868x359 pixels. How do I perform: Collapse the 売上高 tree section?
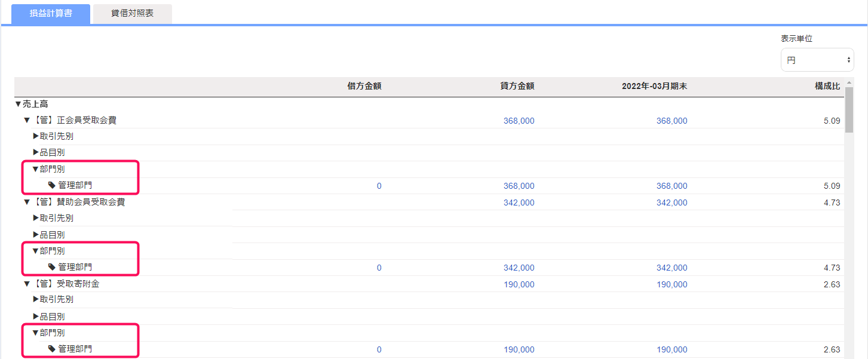tap(18, 104)
